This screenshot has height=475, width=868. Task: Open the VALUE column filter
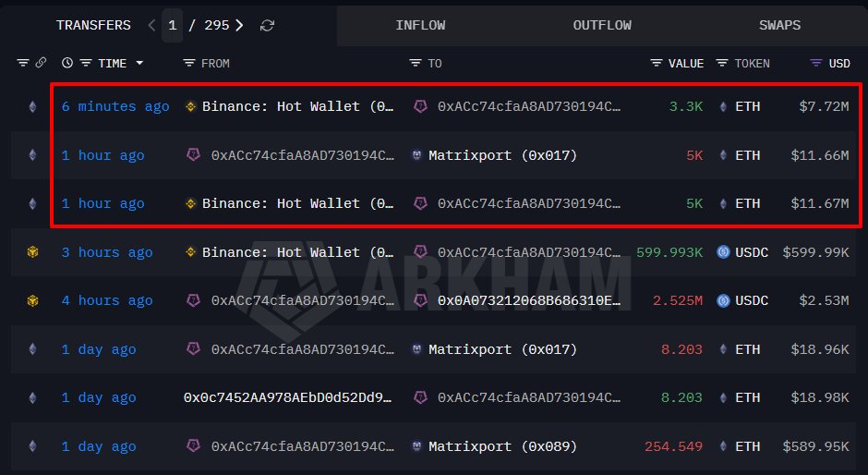[656, 63]
